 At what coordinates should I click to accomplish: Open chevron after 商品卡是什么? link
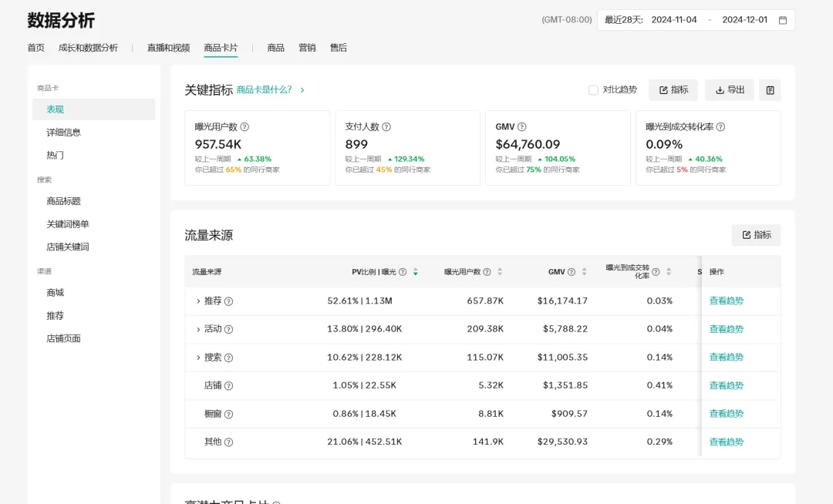[x=302, y=90]
